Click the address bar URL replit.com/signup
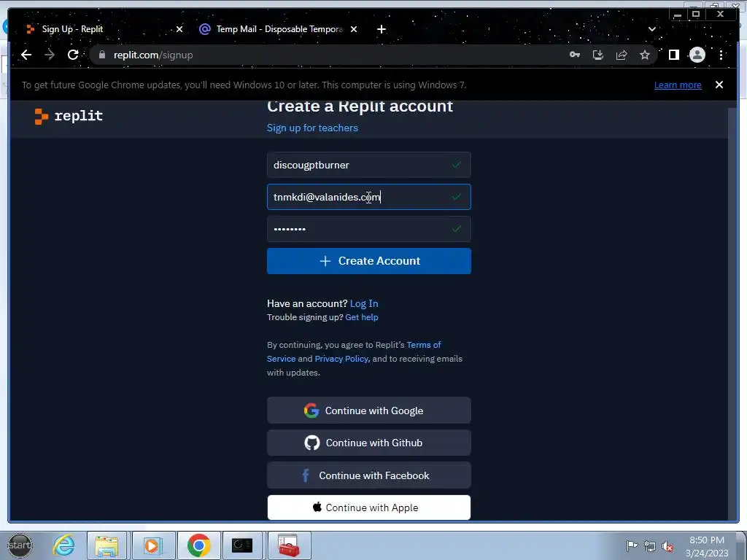This screenshot has width=747, height=560. click(x=153, y=55)
